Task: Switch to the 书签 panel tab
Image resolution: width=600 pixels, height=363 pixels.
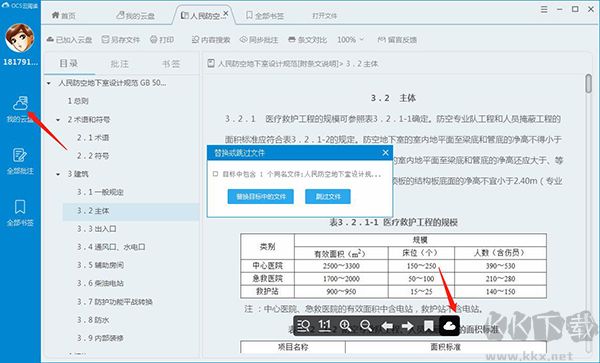Action: tap(171, 64)
